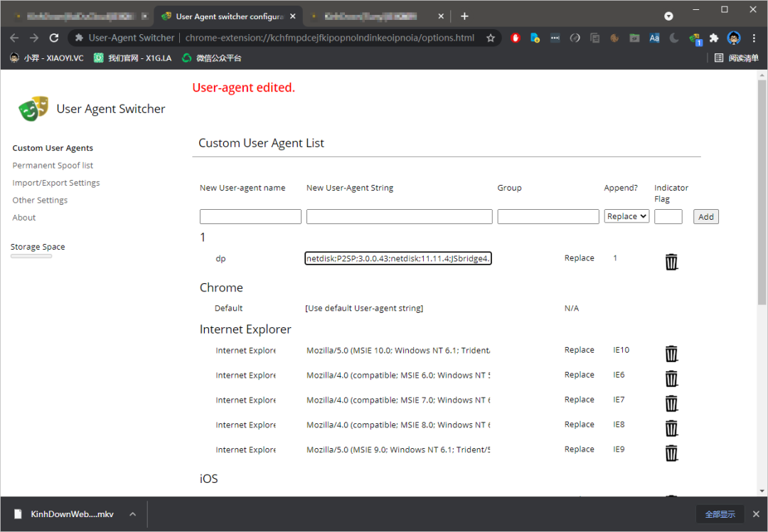
Task: Delete the IE10 user agent entry
Action: click(671, 353)
